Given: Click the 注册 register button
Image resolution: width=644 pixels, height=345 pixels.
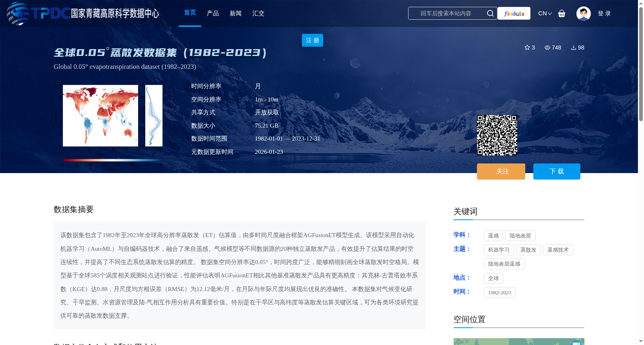Looking at the screenshot, I should click(x=312, y=40).
